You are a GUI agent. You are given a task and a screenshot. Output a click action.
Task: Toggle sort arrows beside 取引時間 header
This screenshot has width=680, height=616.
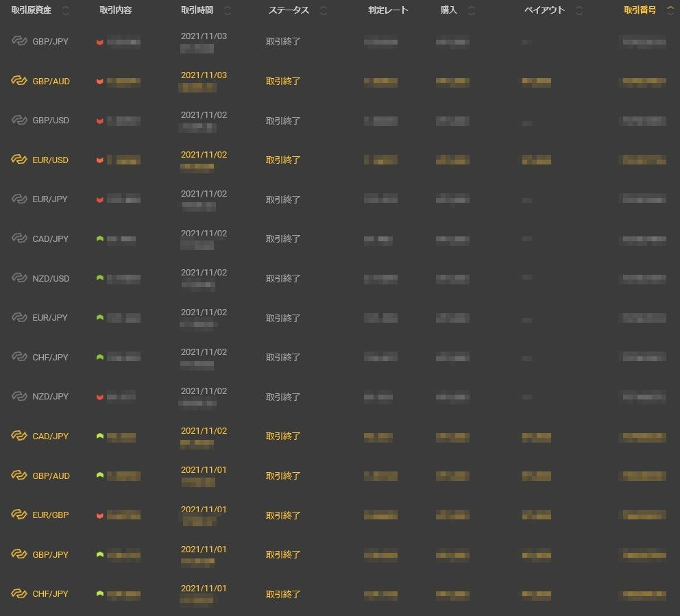(x=228, y=10)
